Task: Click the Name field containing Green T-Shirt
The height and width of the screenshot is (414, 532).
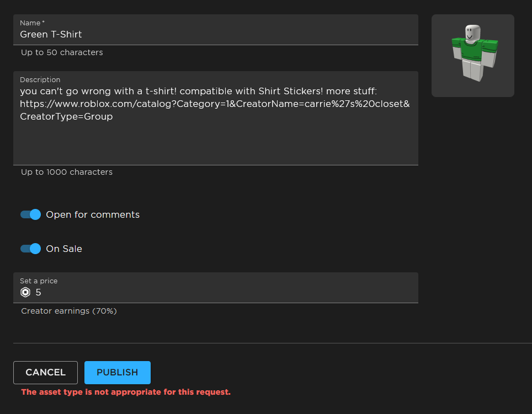Action: tap(215, 29)
